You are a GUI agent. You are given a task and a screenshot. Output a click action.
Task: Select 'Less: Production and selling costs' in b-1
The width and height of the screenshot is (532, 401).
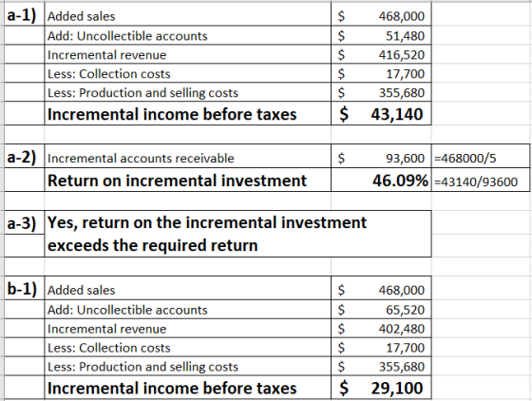[188, 367]
